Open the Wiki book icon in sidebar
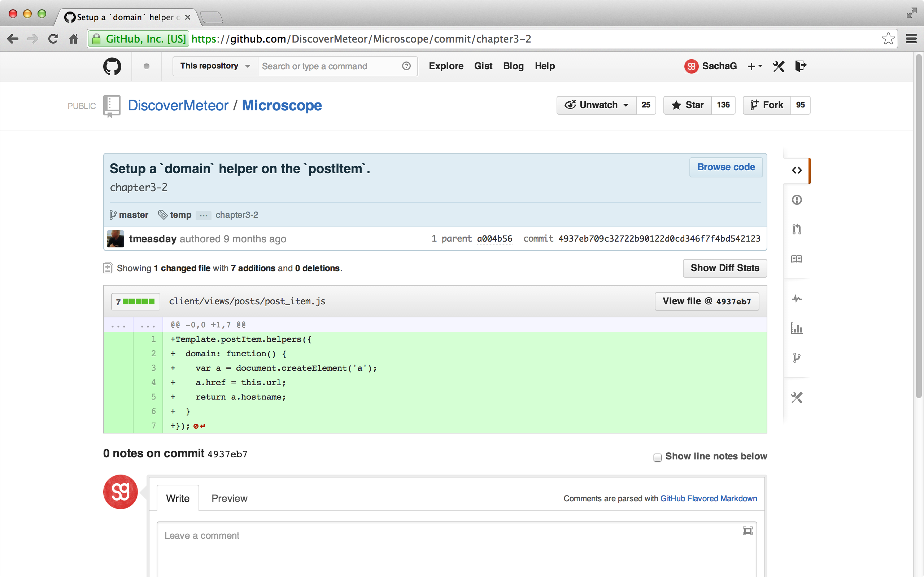Image resolution: width=924 pixels, height=577 pixels. 797,259
